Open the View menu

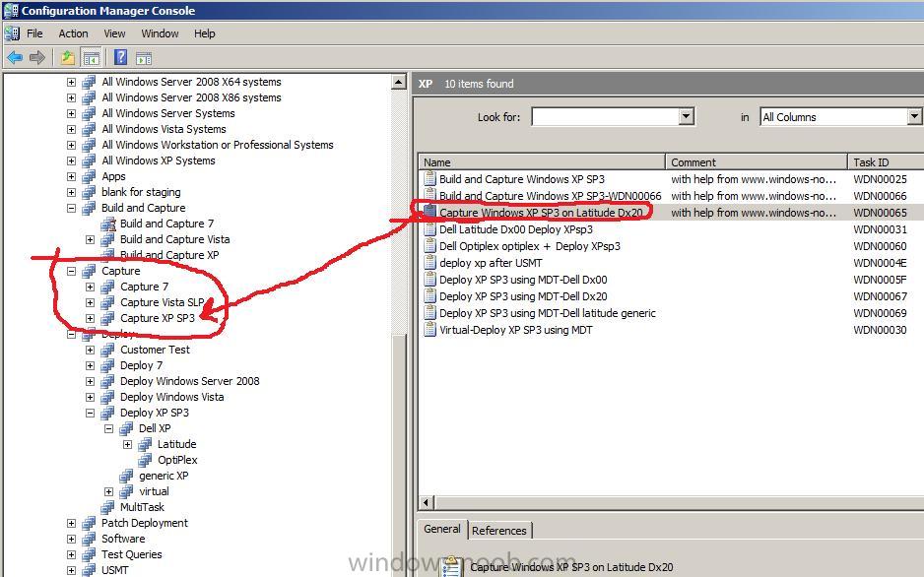tap(114, 33)
